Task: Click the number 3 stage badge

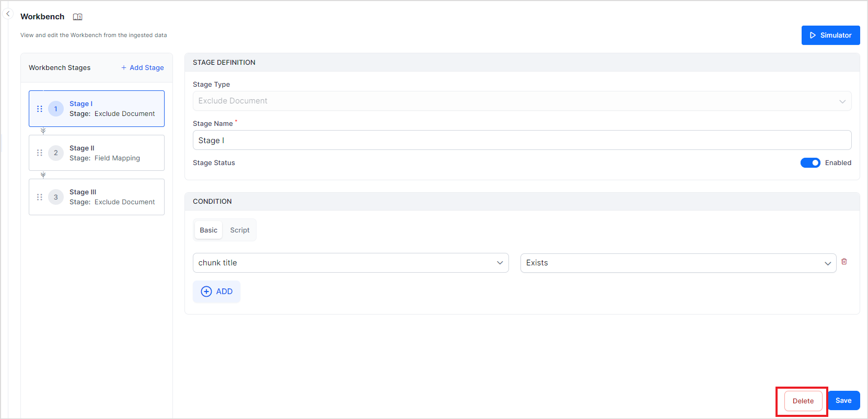Action: [x=56, y=197]
